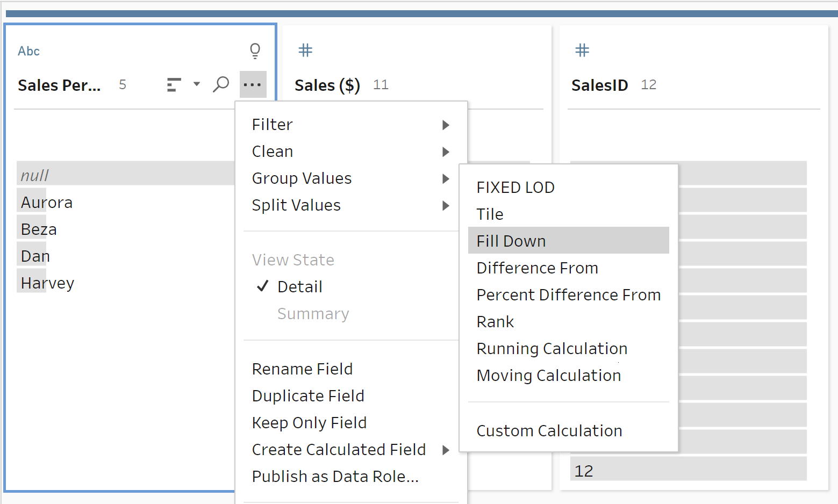Open the sort dropdown arrow
The image size is (838, 504).
pyautogui.click(x=197, y=84)
